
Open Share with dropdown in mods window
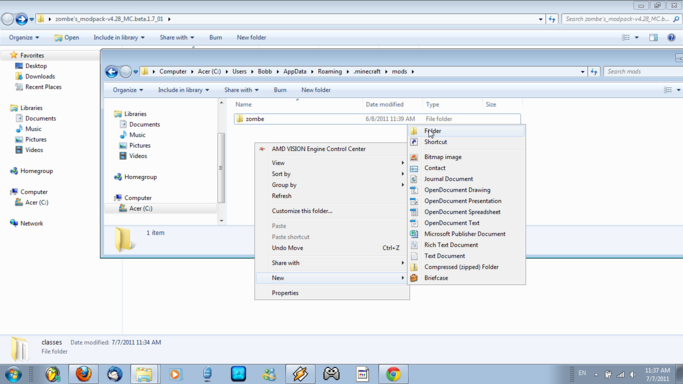coord(241,90)
